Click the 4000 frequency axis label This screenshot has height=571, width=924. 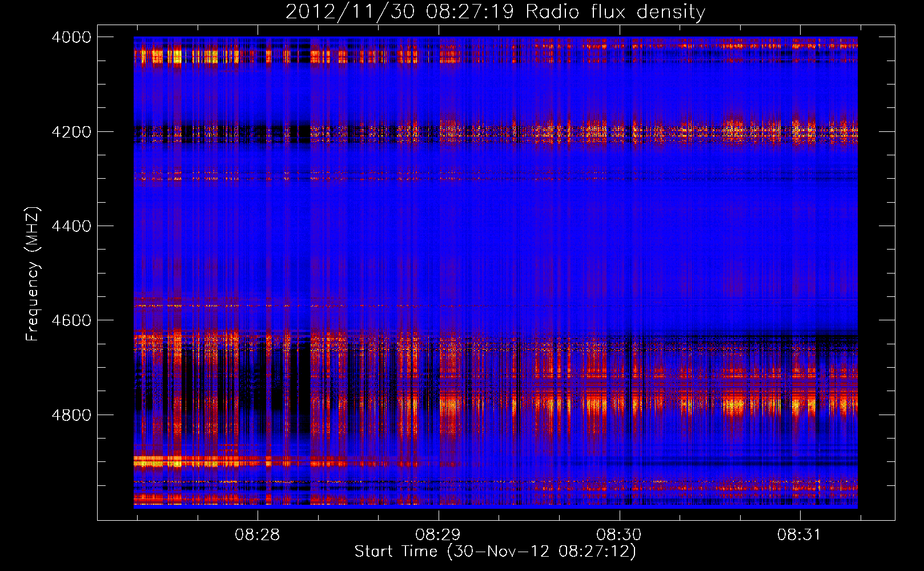point(71,37)
